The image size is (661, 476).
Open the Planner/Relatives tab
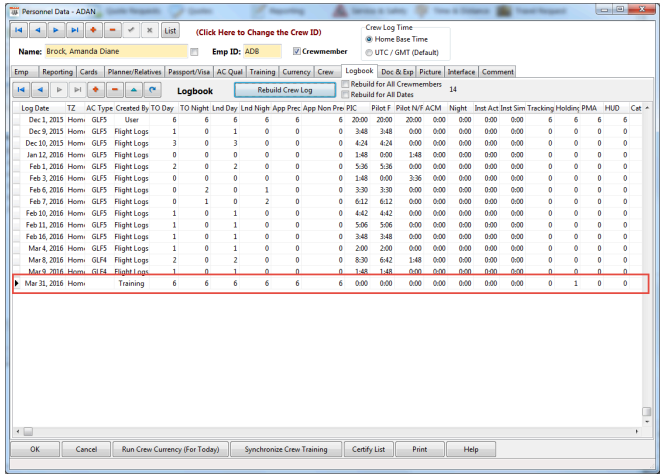click(x=134, y=72)
